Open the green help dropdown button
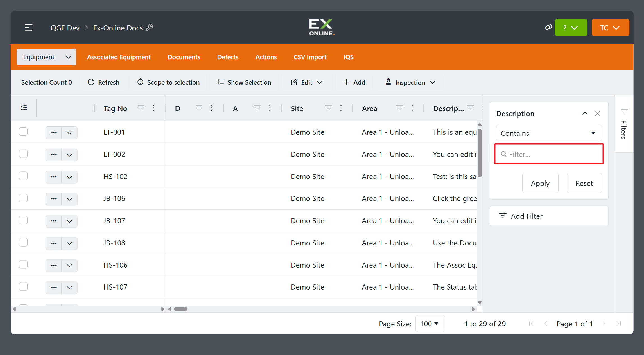The width and height of the screenshot is (644, 355). [571, 28]
